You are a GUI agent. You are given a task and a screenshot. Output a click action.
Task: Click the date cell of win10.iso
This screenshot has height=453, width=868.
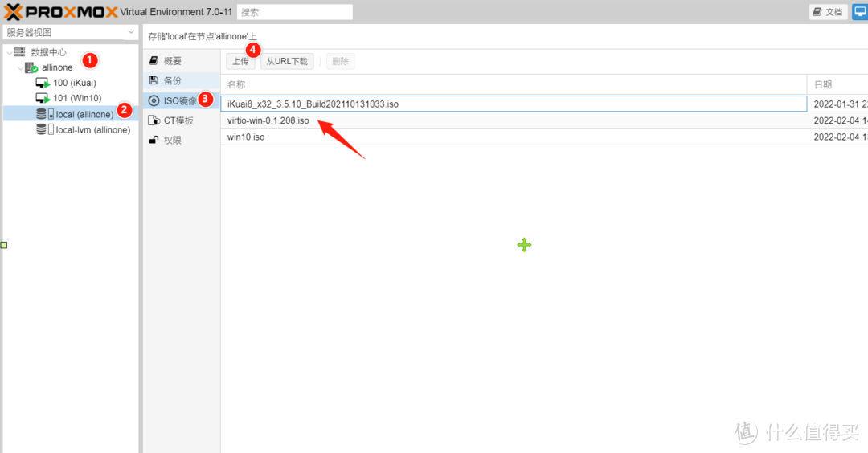click(x=837, y=137)
